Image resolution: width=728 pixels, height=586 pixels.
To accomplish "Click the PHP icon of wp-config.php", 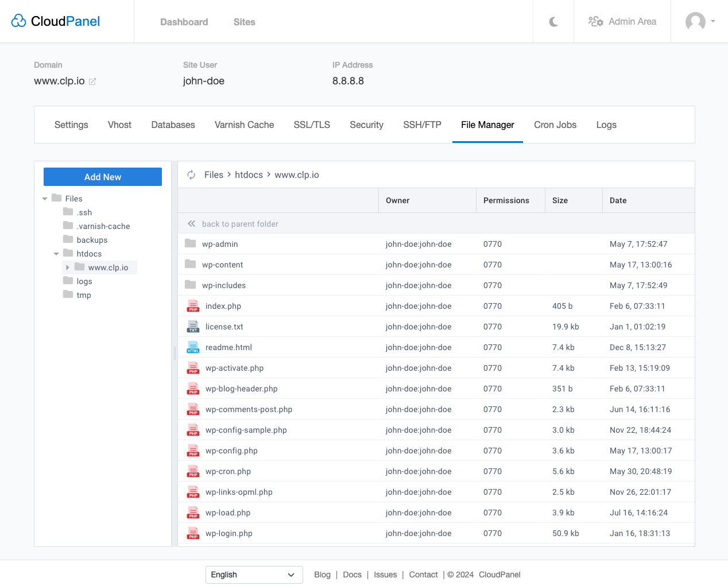I will (x=193, y=450).
